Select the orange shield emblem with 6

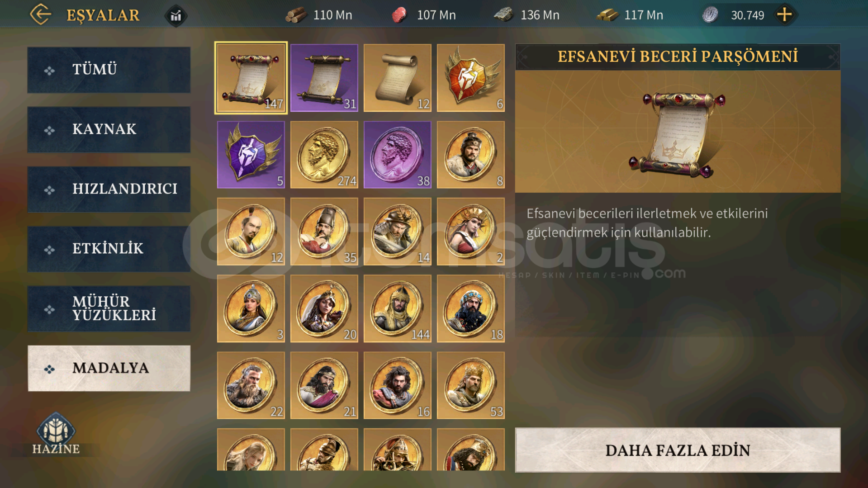tap(470, 78)
